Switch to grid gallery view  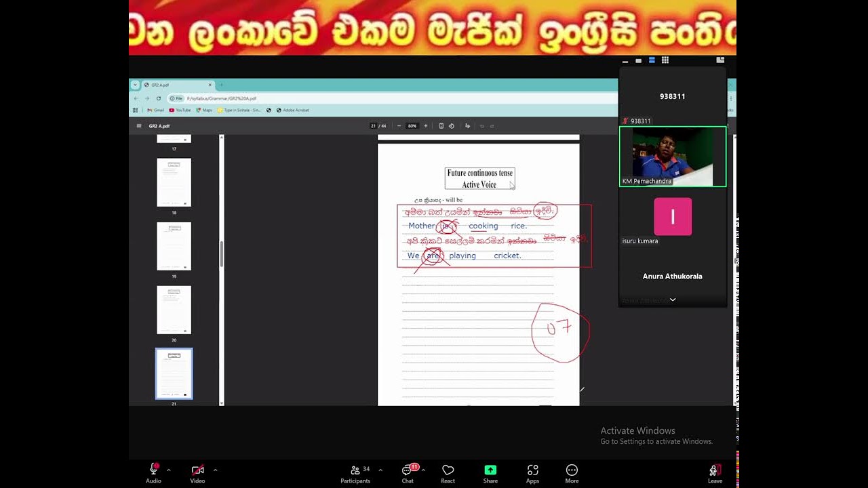point(665,60)
